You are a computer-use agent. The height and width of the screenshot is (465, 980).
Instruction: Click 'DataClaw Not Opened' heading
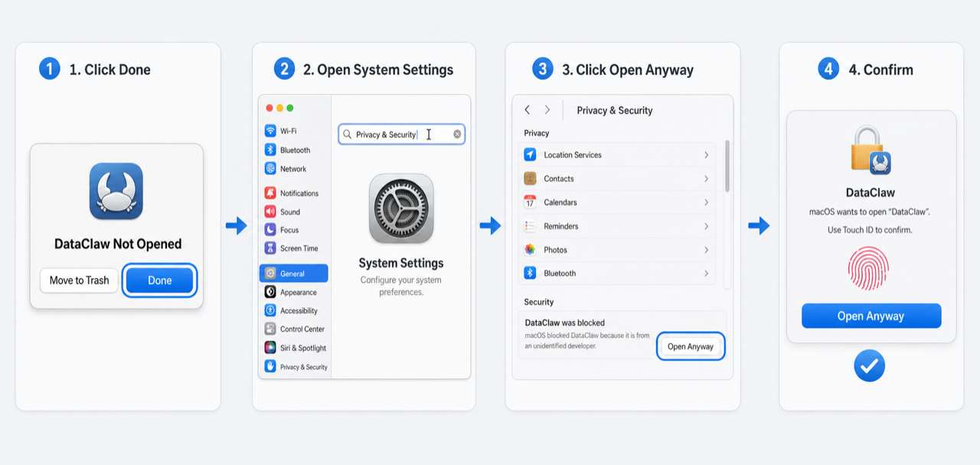point(118,244)
